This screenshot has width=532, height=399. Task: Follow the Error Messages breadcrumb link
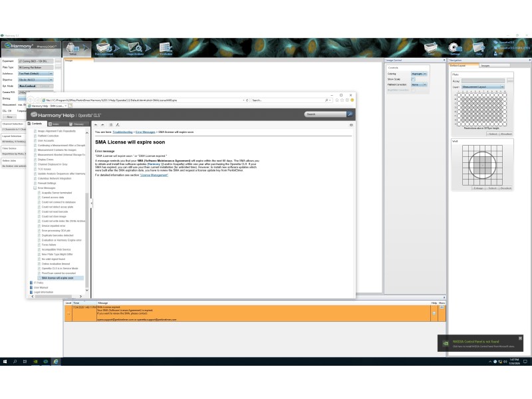pos(145,132)
